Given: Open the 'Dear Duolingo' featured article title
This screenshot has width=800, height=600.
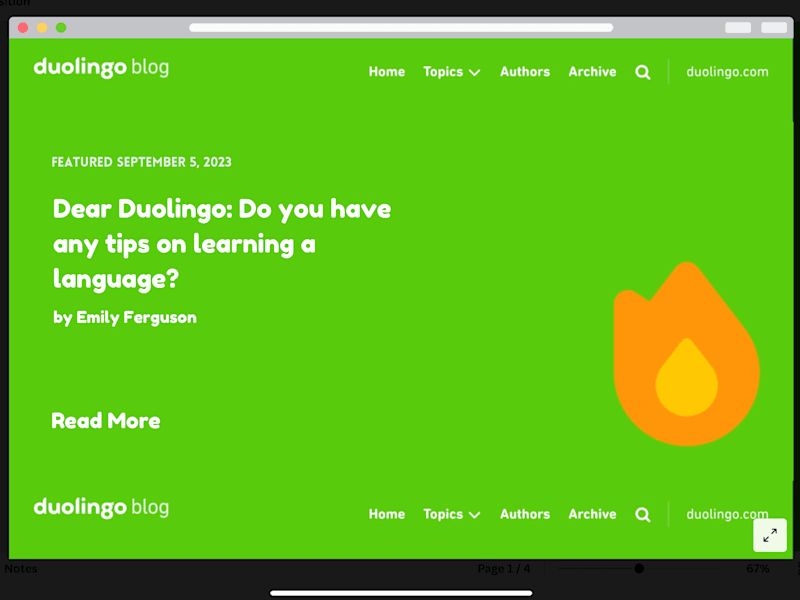Looking at the screenshot, I should 222,244.
